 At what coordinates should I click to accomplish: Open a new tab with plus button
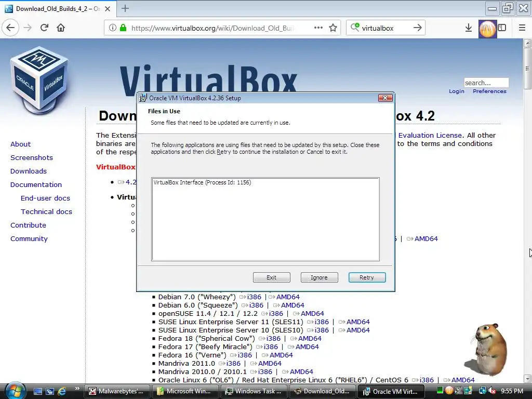pos(125,8)
